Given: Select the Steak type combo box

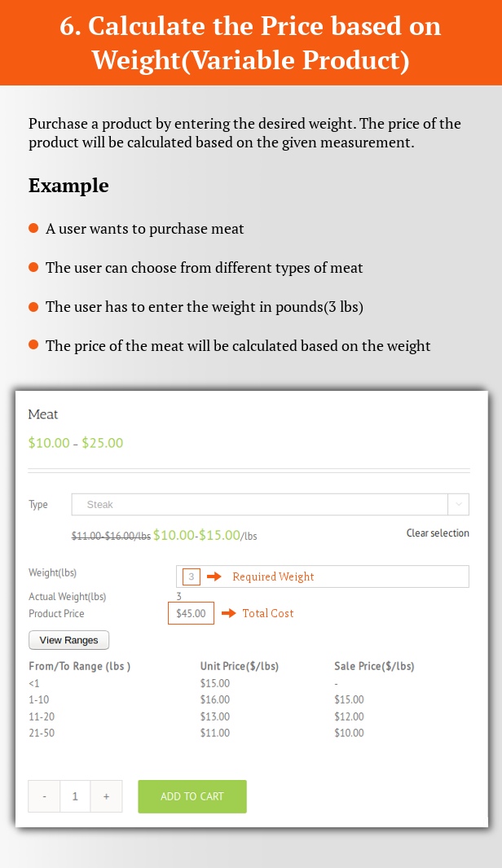Looking at the screenshot, I should tap(259, 505).
